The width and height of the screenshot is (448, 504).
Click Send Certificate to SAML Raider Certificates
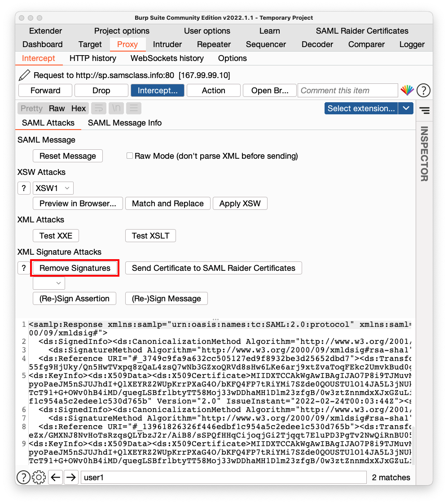[213, 268]
